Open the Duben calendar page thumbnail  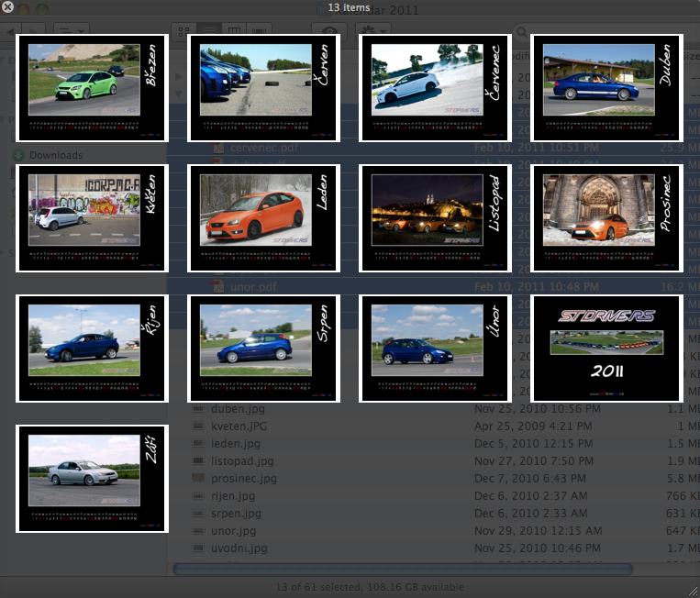click(x=606, y=88)
